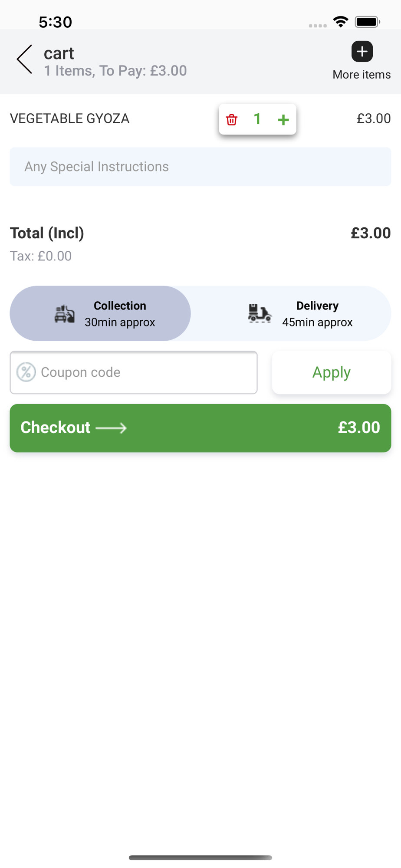Tap the black plus More items icon
The width and height of the screenshot is (401, 868).
(x=362, y=52)
